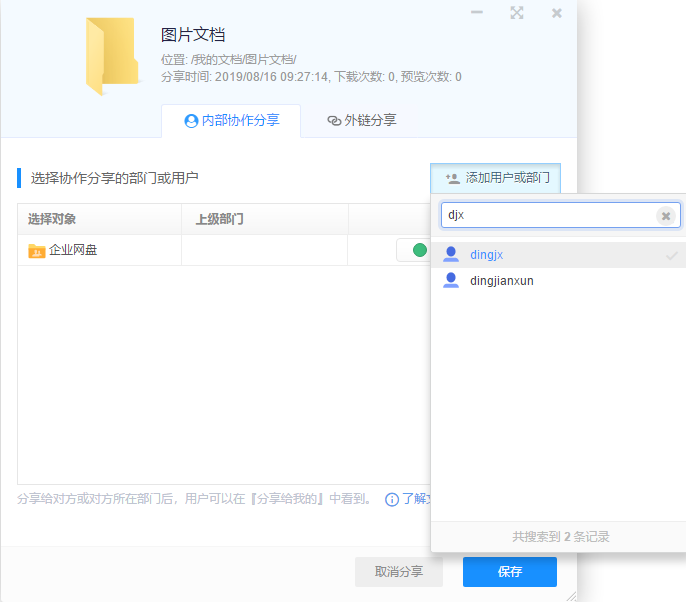Click the info circle icon

[x=392, y=499]
